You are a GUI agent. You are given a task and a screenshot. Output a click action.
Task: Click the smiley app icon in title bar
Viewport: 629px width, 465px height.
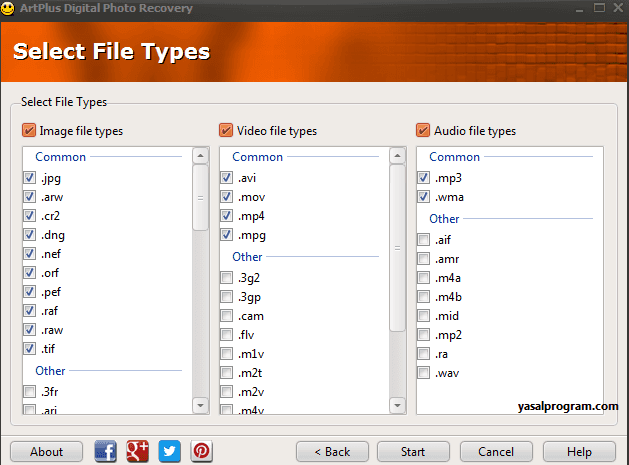pyautogui.click(x=8, y=8)
